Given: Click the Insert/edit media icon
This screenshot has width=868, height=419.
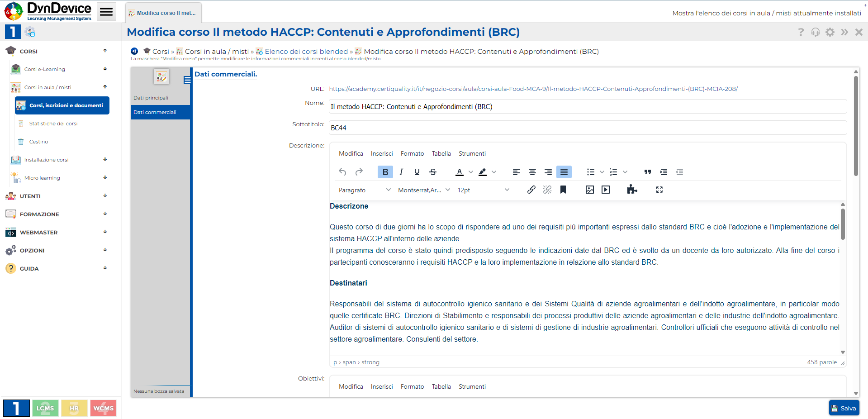Looking at the screenshot, I should pyautogui.click(x=606, y=190).
